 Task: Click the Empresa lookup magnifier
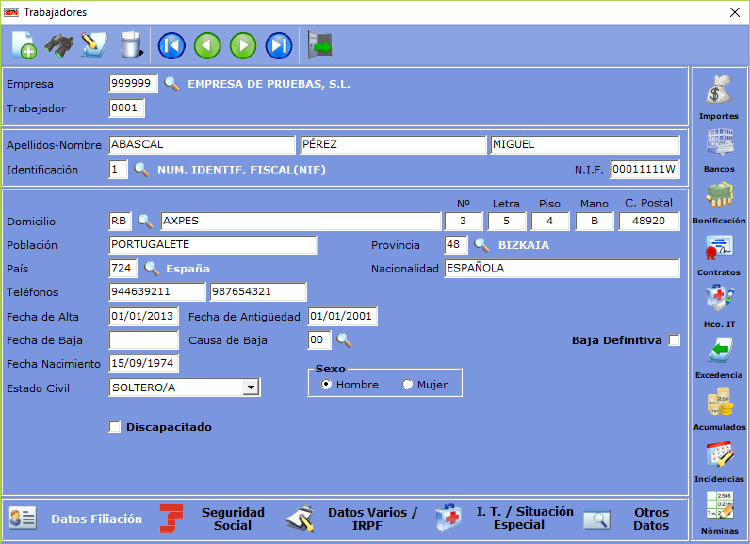(x=171, y=84)
